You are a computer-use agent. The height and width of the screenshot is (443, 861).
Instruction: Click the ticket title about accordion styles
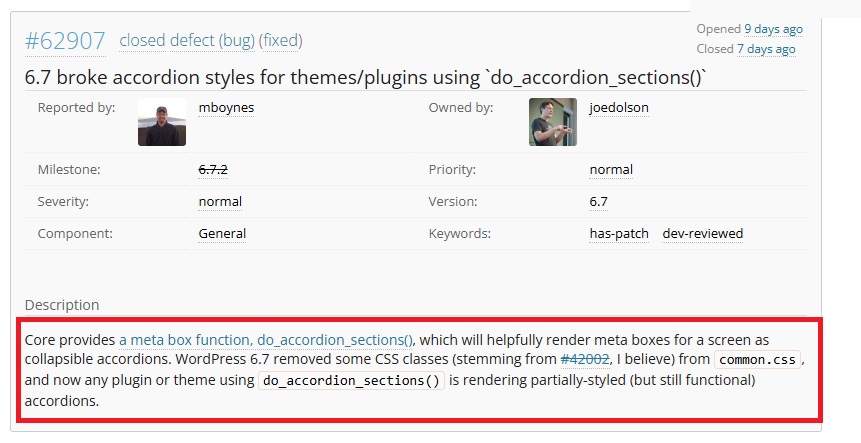[x=372, y=78]
